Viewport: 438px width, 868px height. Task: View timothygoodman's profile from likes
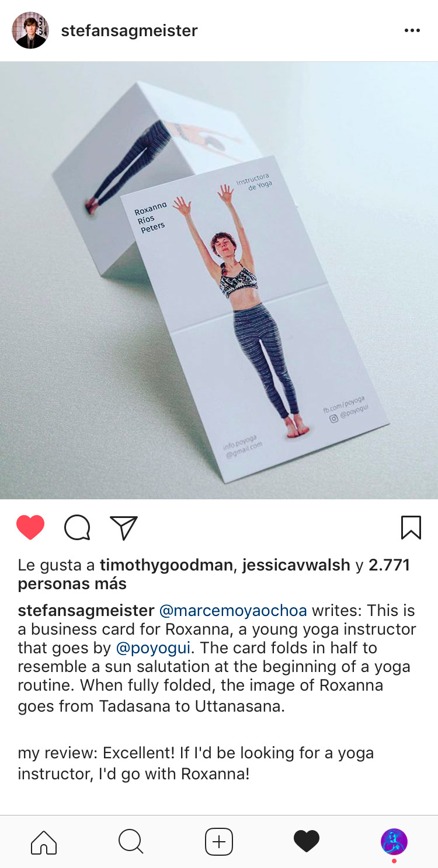(166, 565)
